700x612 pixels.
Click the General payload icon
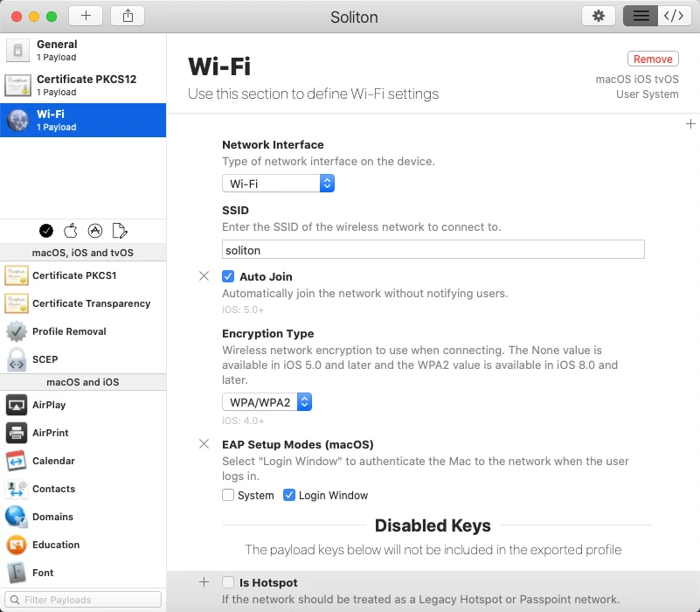click(17, 50)
